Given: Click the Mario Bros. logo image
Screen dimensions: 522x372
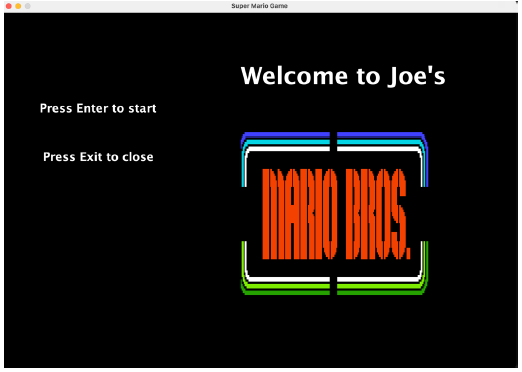Looking at the screenshot, I should tap(334, 214).
